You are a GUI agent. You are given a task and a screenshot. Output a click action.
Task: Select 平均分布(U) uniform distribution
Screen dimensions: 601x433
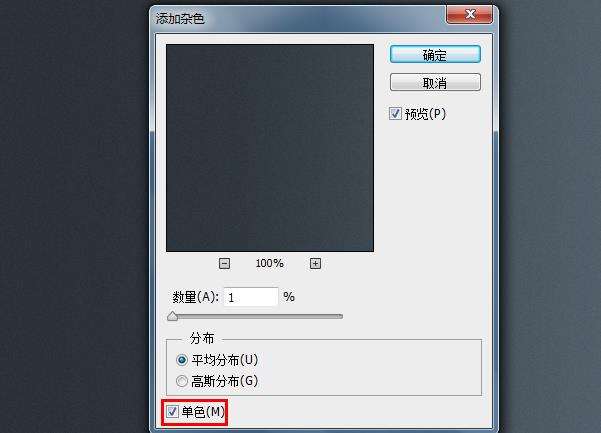pyautogui.click(x=182, y=360)
